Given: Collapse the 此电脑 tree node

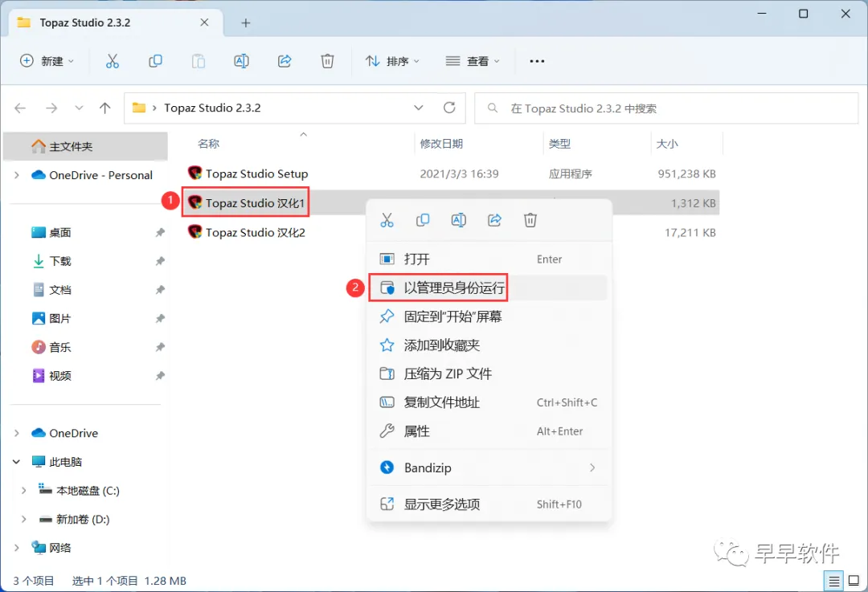Looking at the screenshot, I should click(x=17, y=461).
